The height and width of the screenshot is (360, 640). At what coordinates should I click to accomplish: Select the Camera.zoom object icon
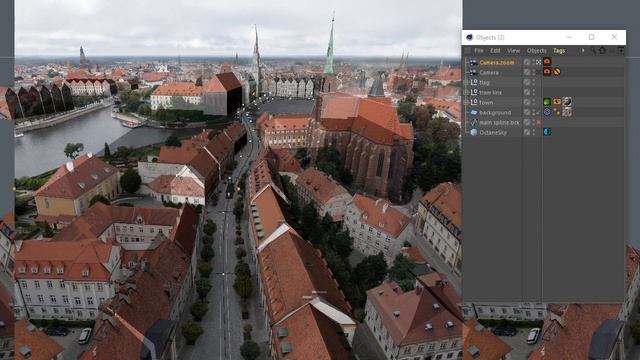[473, 62]
